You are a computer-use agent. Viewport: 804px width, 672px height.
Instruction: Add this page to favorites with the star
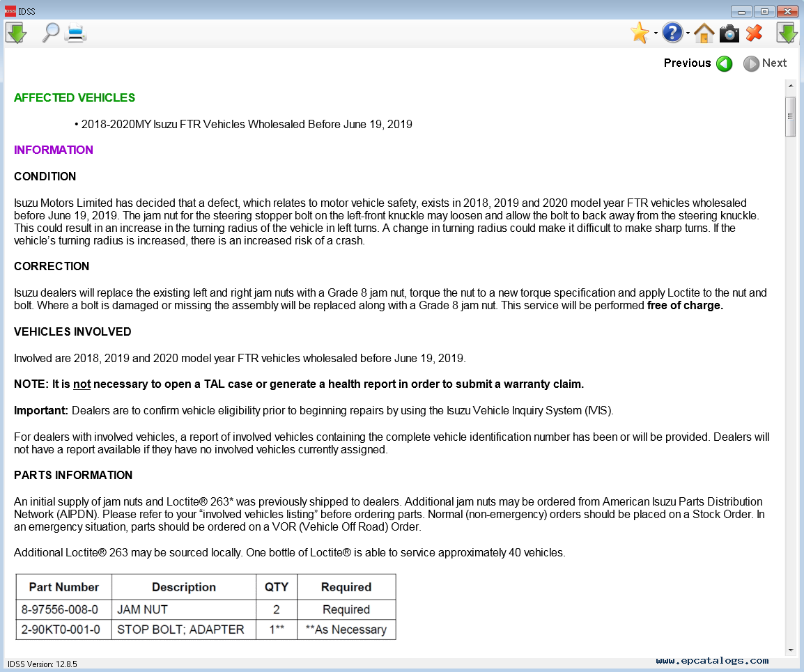coord(640,33)
